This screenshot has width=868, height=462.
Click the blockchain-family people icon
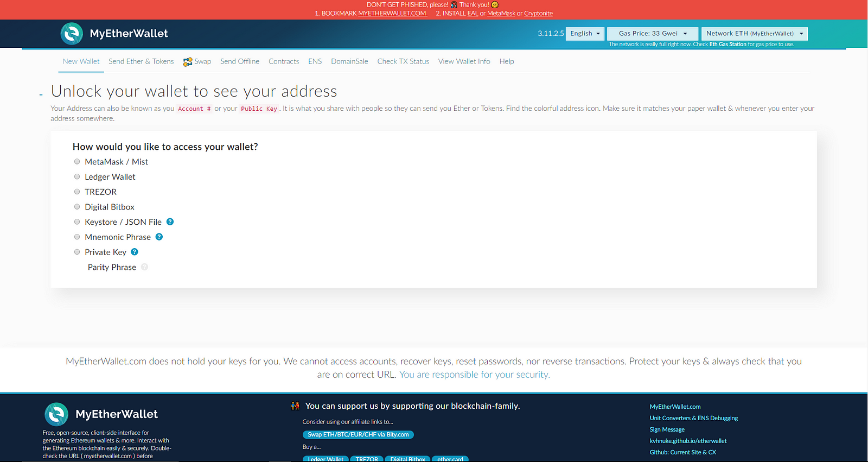pyautogui.click(x=295, y=406)
